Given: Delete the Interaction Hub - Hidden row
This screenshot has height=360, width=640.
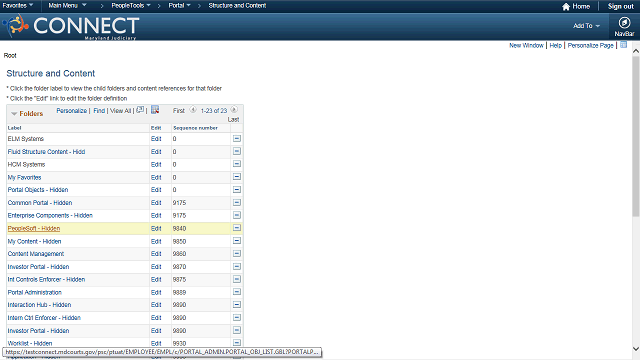Looking at the screenshot, I should click(x=237, y=304).
